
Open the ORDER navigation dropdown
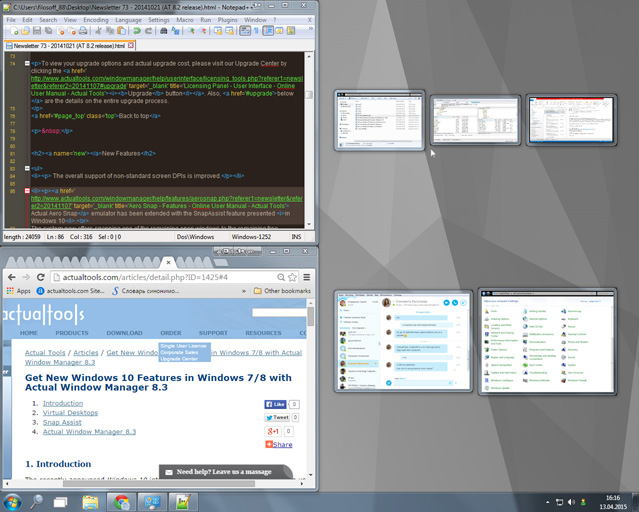pyautogui.click(x=171, y=333)
